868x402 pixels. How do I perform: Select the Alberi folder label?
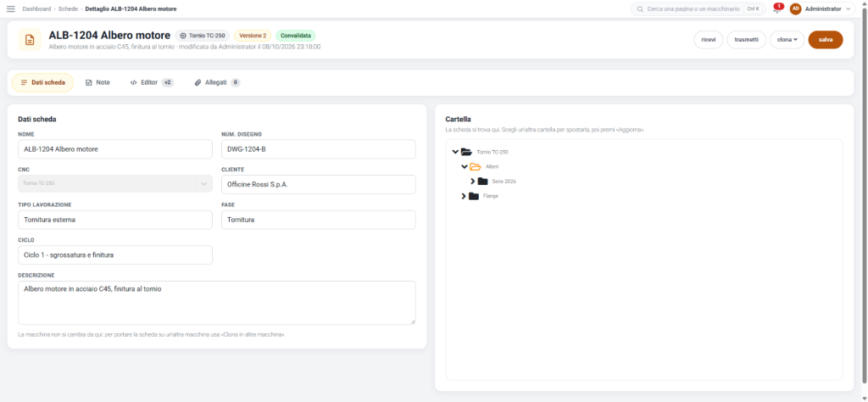492,167
